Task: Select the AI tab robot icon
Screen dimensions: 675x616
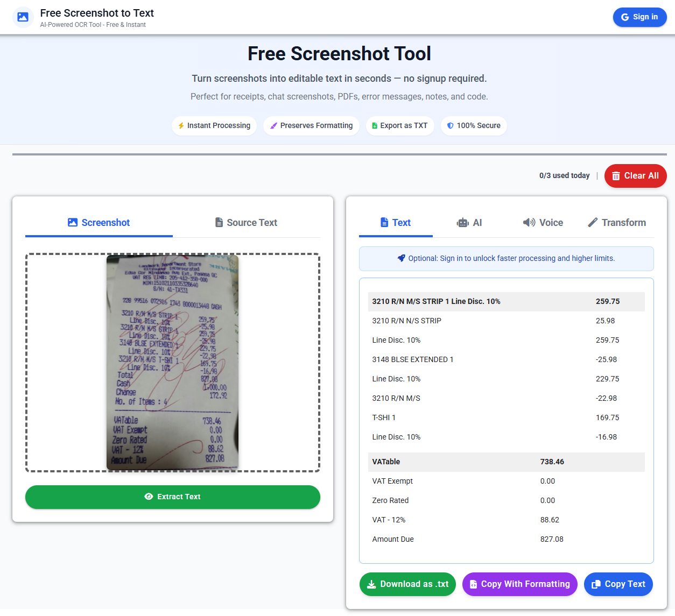Action: tap(463, 222)
